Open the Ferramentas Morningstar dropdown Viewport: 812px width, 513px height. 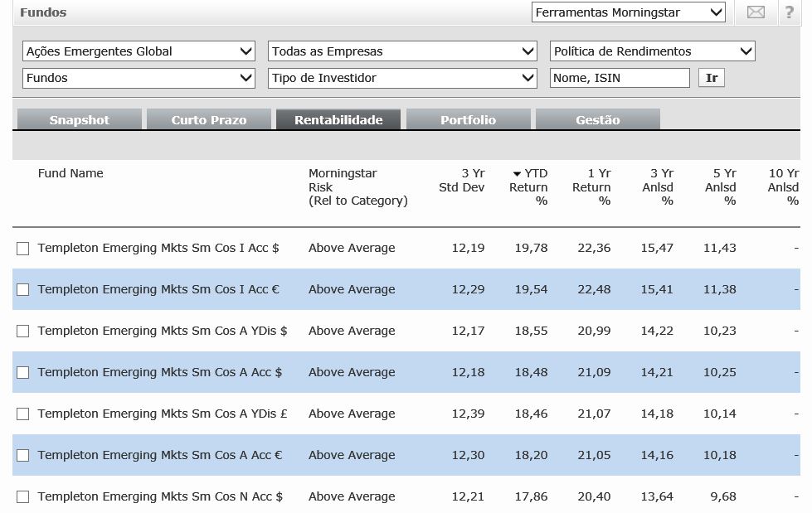click(628, 12)
